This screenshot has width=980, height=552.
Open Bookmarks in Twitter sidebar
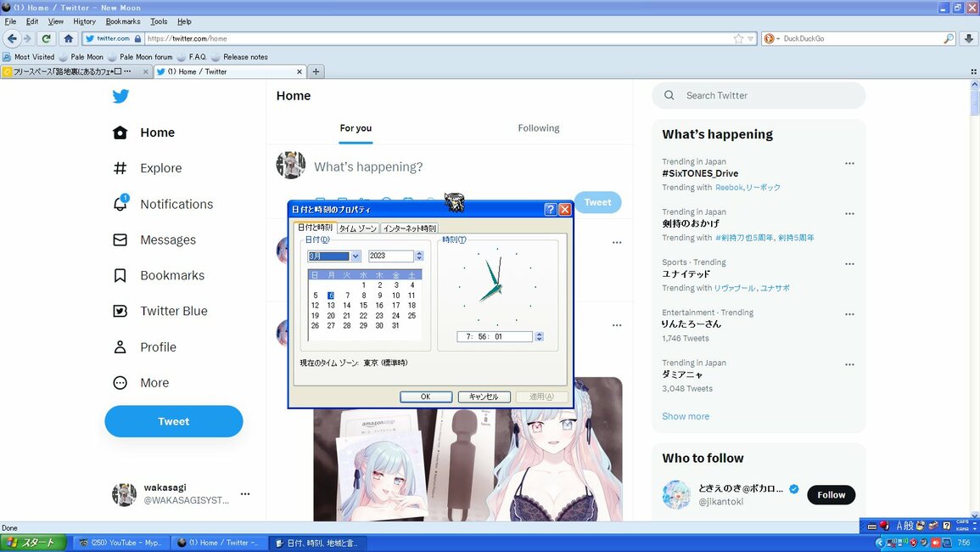[x=173, y=275]
